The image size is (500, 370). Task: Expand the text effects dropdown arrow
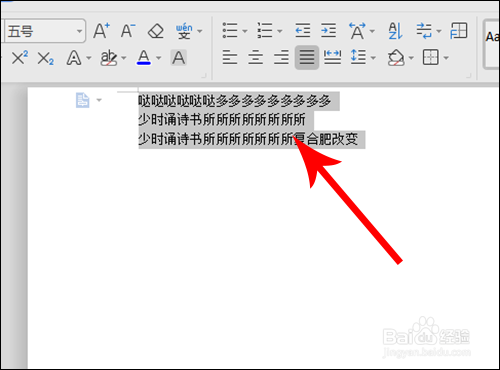[89, 58]
